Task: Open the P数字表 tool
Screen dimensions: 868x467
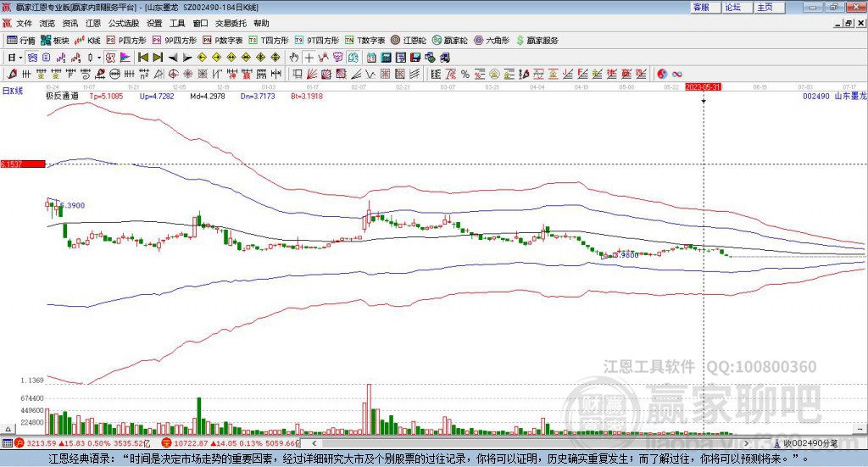Action: click(223, 41)
